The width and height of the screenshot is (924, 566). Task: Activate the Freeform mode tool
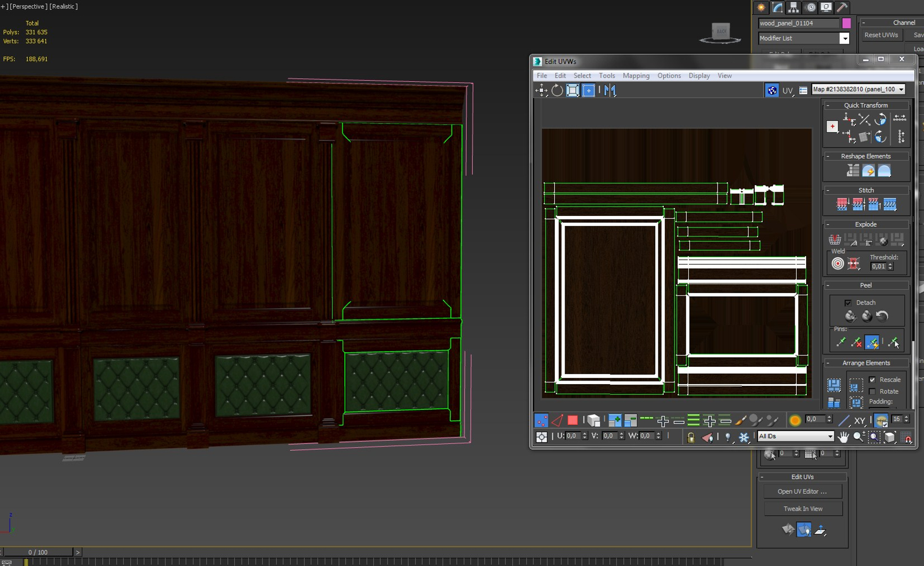(588, 90)
